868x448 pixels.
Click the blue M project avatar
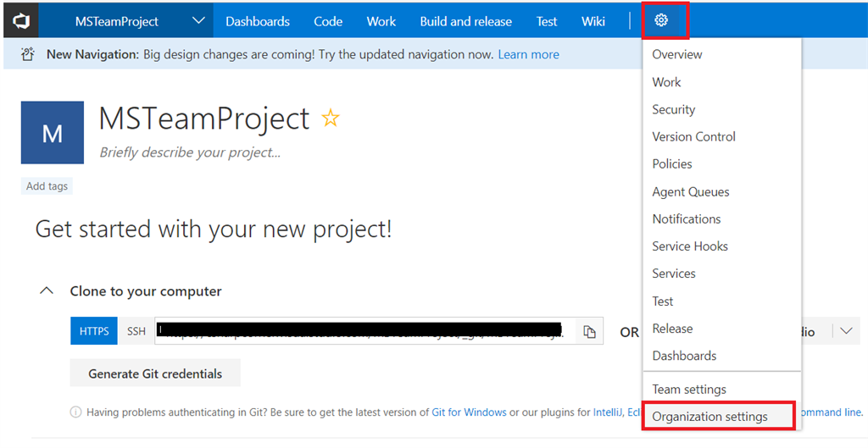[x=53, y=133]
